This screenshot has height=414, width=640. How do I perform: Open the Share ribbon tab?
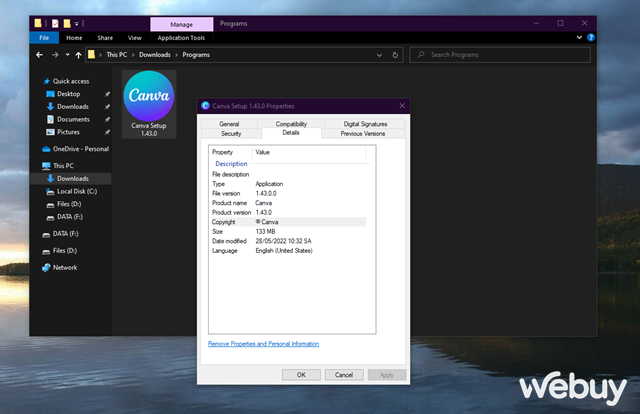tap(105, 38)
